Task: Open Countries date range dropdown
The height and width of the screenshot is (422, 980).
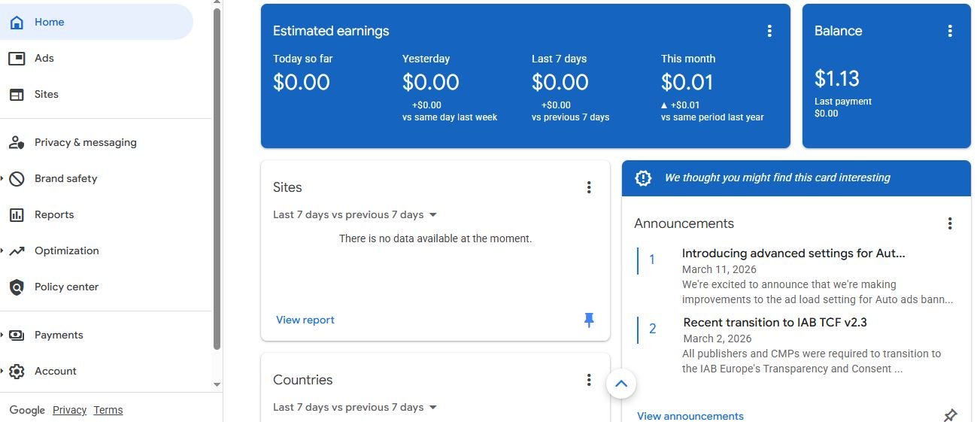Action: (x=432, y=407)
